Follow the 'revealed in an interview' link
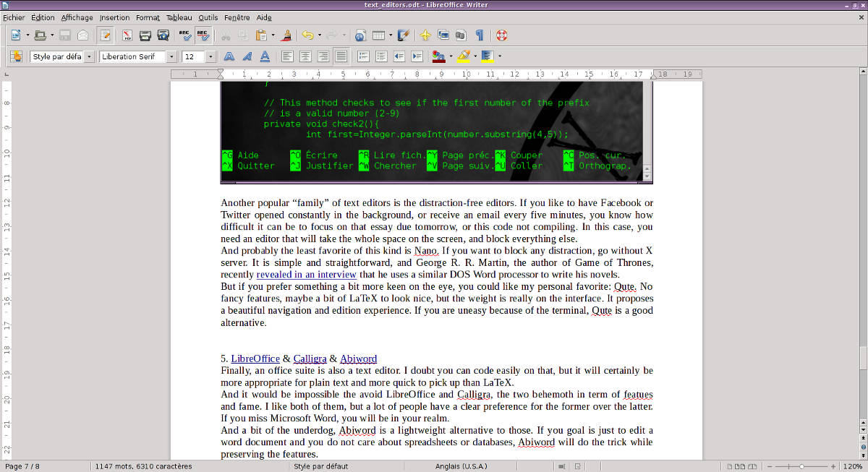 306,274
